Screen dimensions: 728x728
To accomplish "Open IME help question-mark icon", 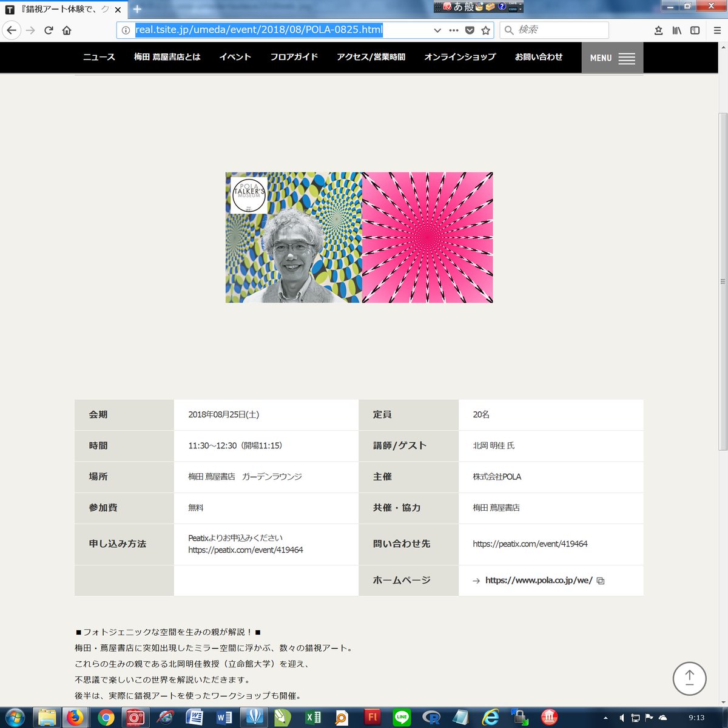I will click(502, 7).
